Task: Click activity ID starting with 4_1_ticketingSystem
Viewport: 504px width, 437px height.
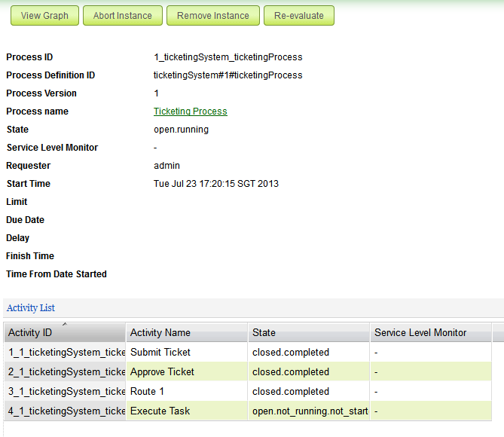Action: coord(66,411)
